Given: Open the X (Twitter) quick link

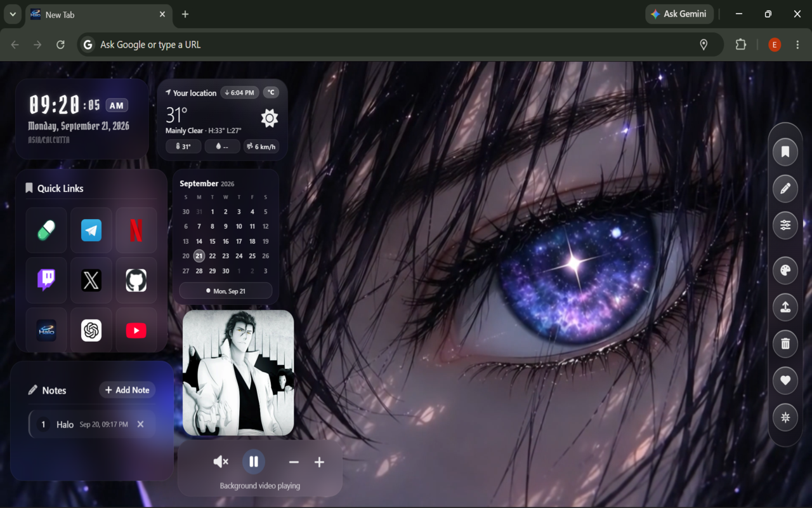Looking at the screenshot, I should pyautogui.click(x=91, y=280).
